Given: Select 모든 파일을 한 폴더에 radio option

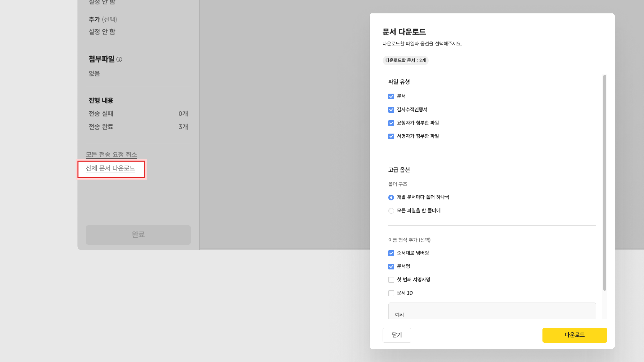Looking at the screenshot, I should (391, 211).
